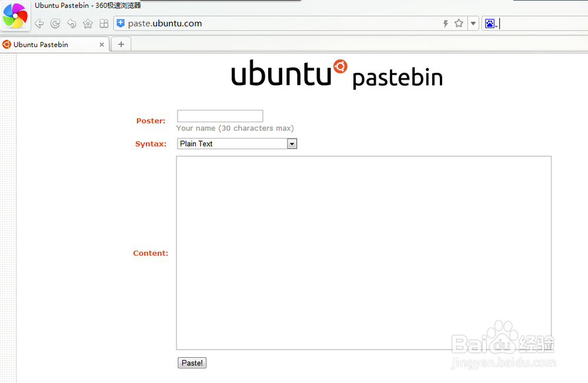The width and height of the screenshot is (588, 383).
Task: Click the 'Content:' label text
Action: pyautogui.click(x=151, y=253)
